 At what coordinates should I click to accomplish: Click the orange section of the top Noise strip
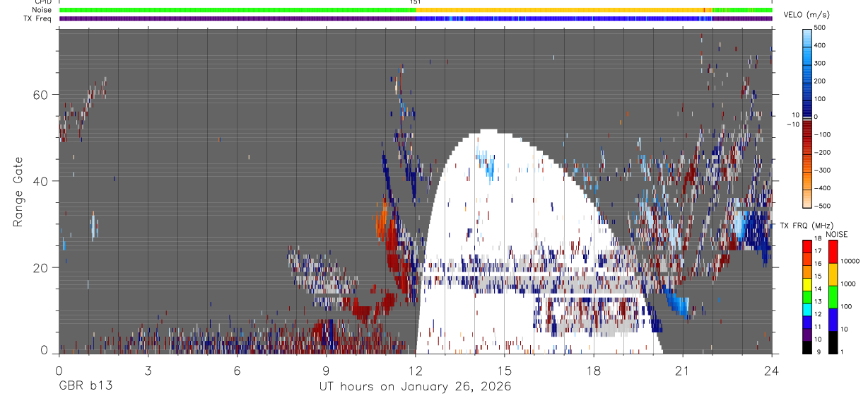558,10
